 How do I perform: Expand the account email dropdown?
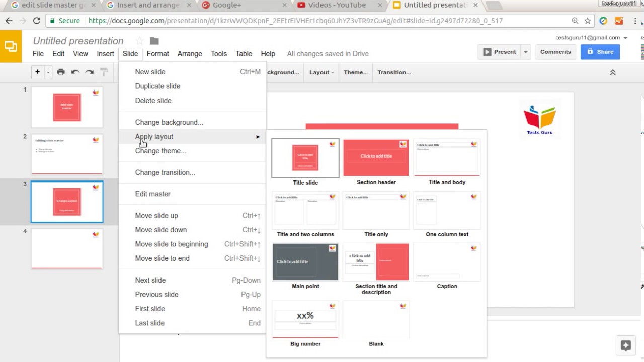(625, 38)
